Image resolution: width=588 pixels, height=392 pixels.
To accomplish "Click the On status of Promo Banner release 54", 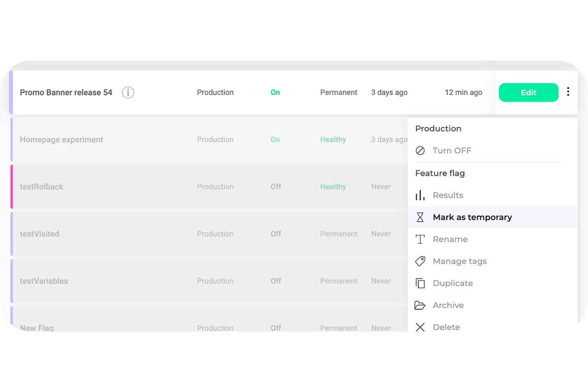I will (x=275, y=93).
